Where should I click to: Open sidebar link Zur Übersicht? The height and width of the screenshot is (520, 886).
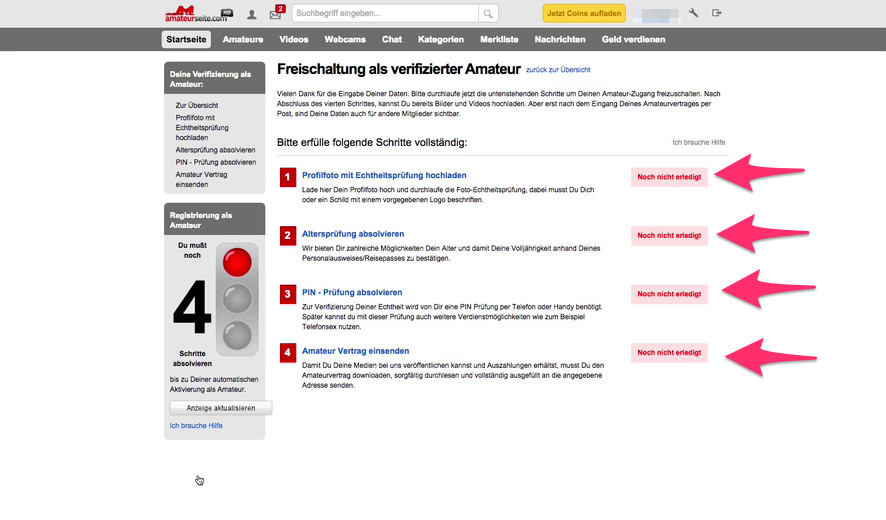coord(197,105)
